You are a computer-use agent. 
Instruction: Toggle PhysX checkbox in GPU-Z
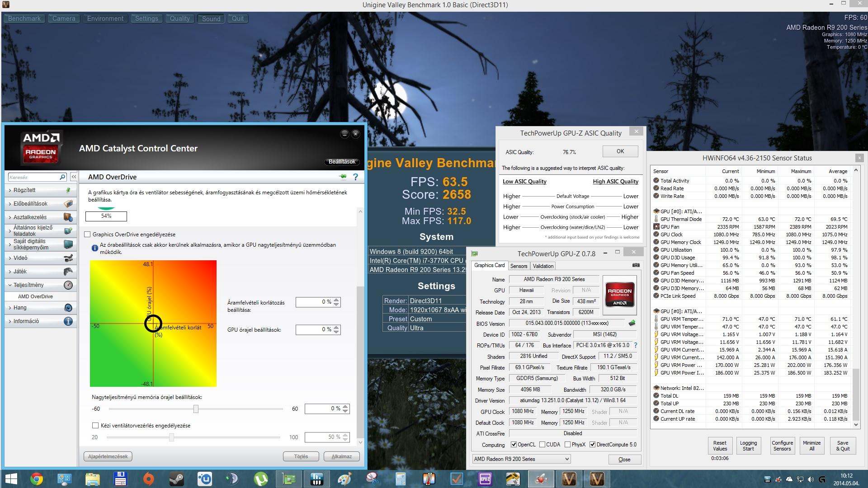click(567, 445)
